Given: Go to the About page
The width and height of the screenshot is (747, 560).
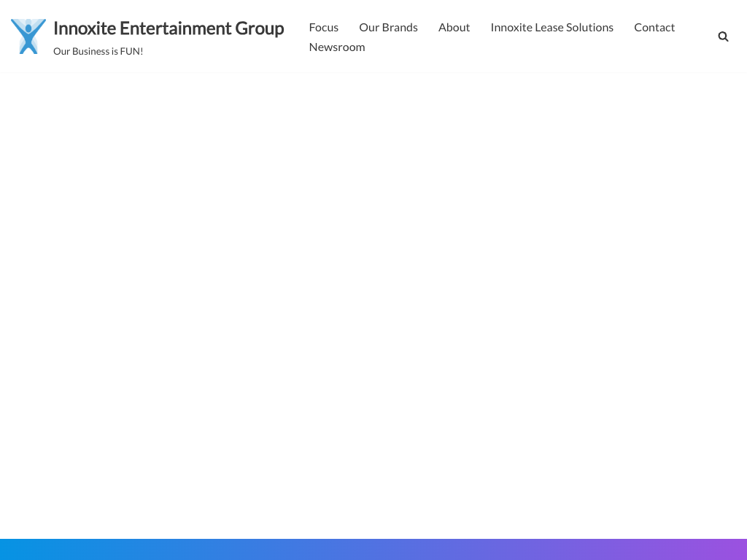Looking at the screenshot, I should 454,27.
